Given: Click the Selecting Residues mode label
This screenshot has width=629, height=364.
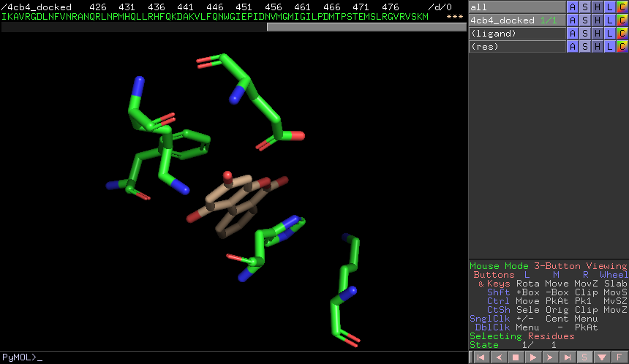Looking at the screenshot, I should click(x=521, y=336).
